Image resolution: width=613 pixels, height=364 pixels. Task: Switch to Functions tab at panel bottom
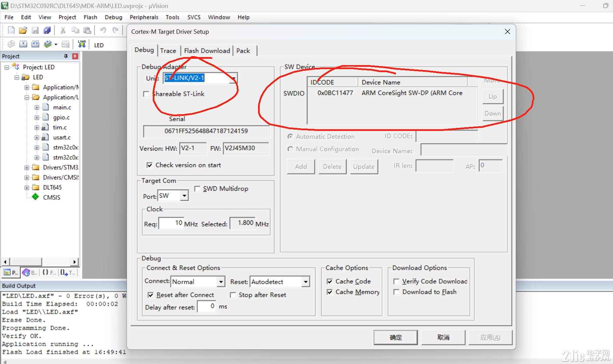pyautogui.click(x=49, y=272)
